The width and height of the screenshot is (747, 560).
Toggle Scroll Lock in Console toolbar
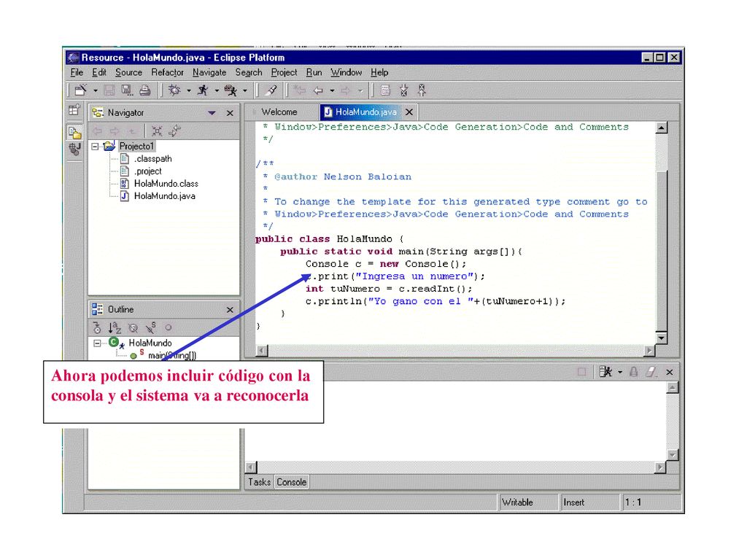pyautogui.click(x=634, y=372)
